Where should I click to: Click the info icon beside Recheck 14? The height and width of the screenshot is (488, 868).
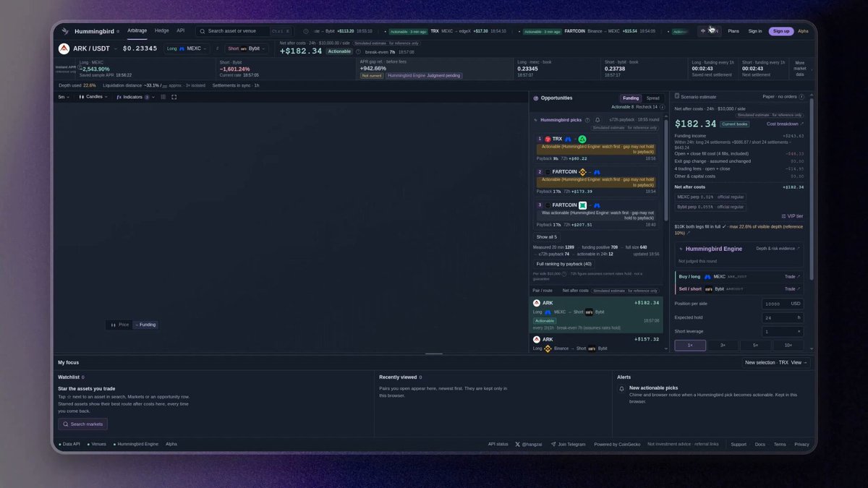tap(662, 107)
